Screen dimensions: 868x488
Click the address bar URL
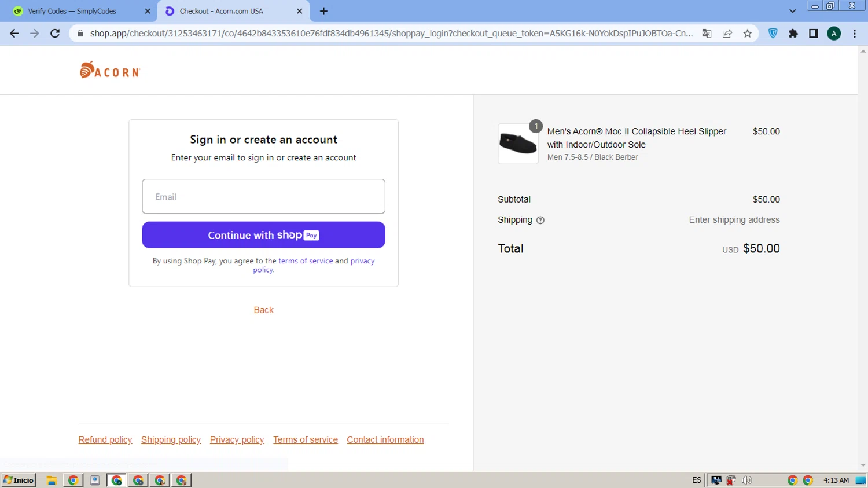391,34
